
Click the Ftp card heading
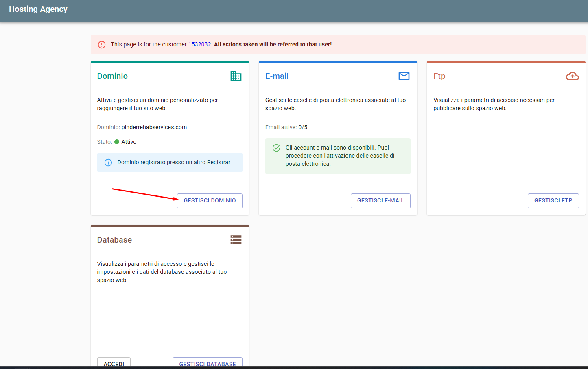point(439,76)
